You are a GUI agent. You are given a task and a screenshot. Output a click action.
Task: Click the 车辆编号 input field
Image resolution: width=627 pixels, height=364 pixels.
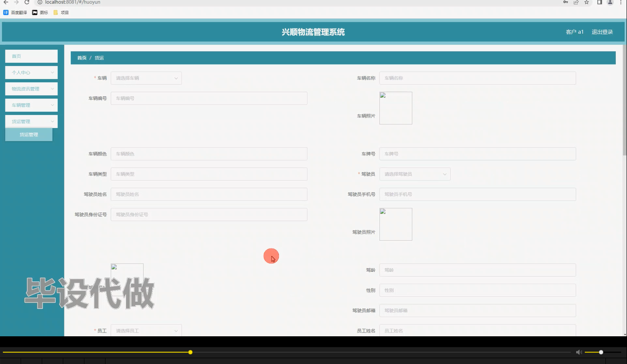[x=209, y=98]
